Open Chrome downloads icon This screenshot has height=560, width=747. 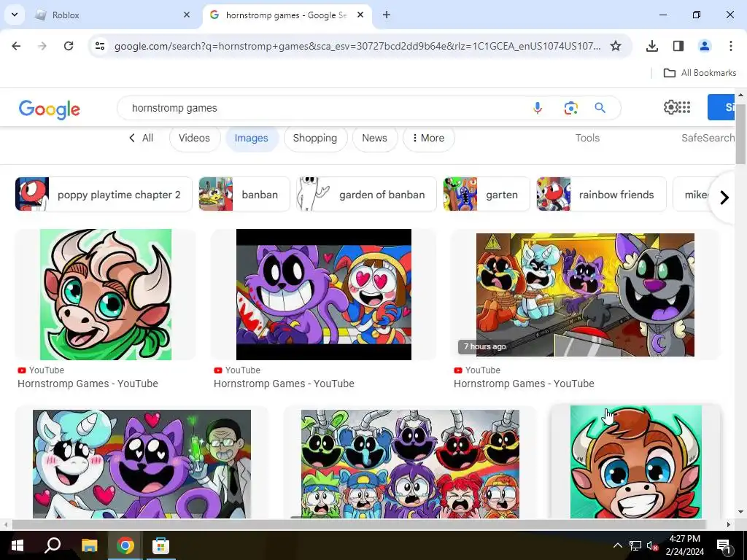(x=651, y=46)
